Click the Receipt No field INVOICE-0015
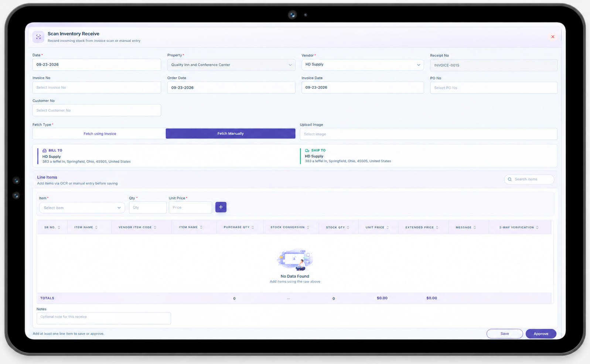590x364 pixels. (494, 65)
